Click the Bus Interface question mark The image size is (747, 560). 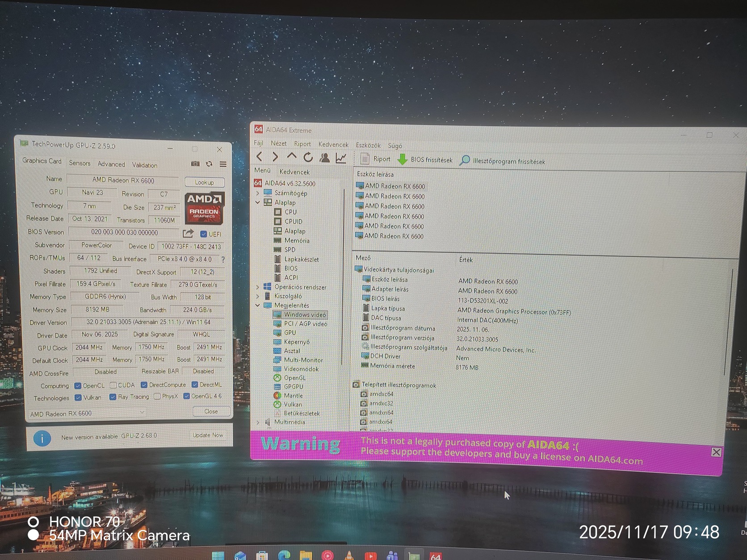223,259
